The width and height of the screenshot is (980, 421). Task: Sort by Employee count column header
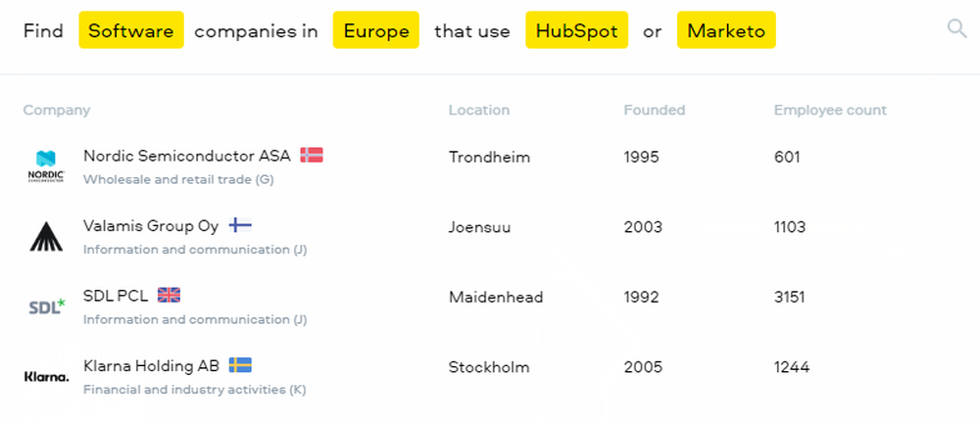click(830, 110)
